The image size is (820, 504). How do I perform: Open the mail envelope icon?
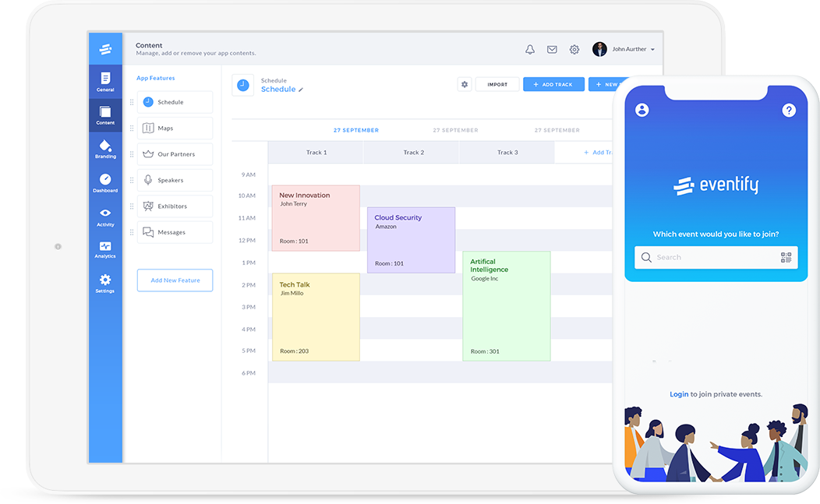pos(552,50)
